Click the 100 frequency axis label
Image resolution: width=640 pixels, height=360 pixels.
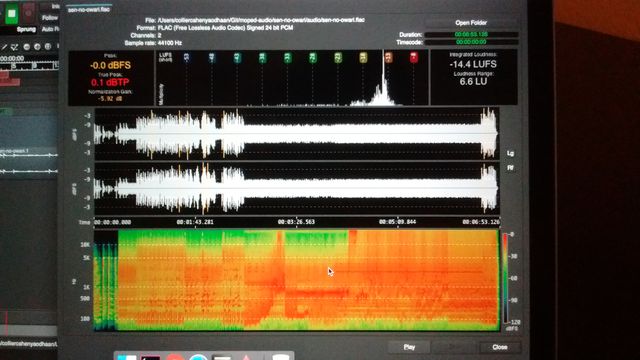pos(85,318)
